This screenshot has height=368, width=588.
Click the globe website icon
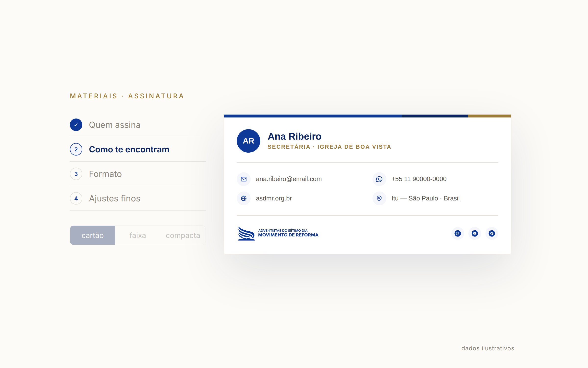pos(244,198)
